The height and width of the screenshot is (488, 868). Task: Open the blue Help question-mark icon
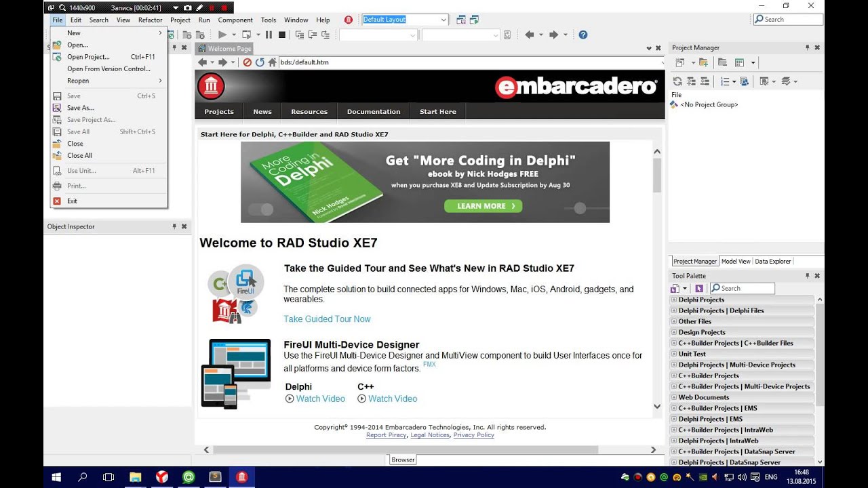click(x=583, y=35)
